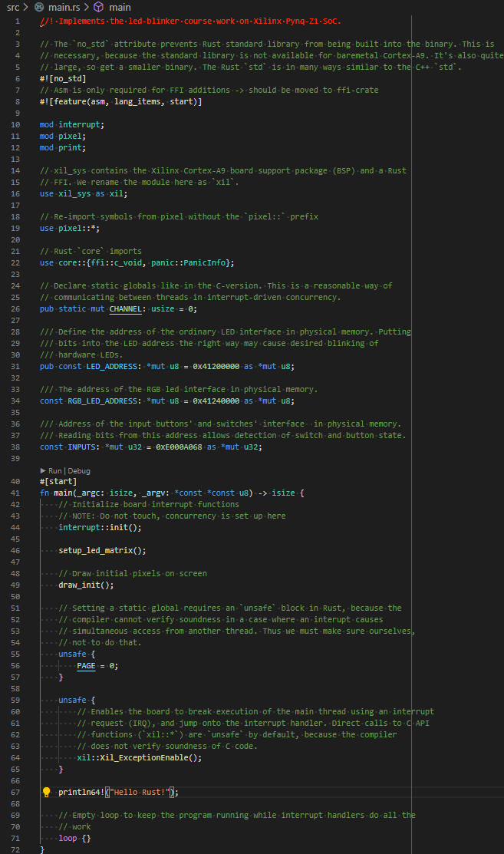504x854 pixels.
Task: Click line number 26 in gutter
Action: (17, 308)
